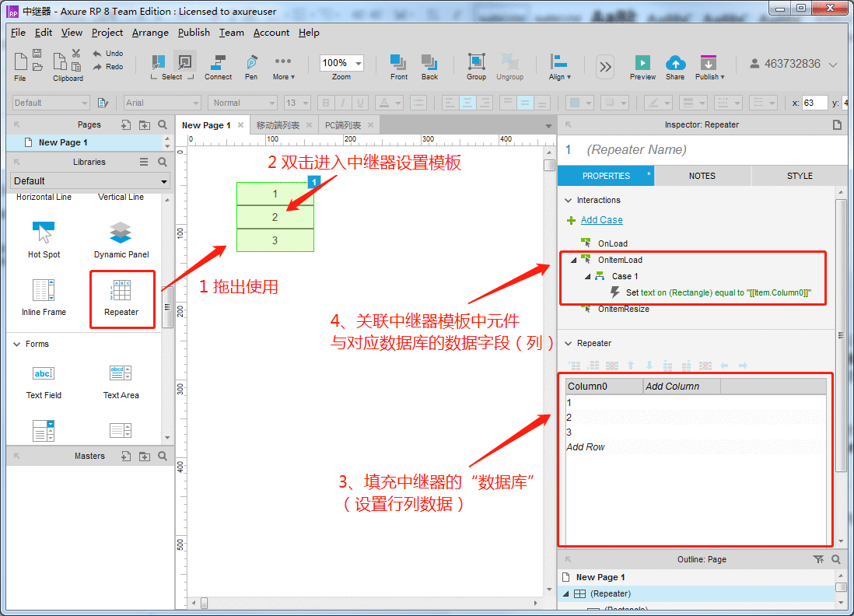Click the Add Case link

click(602, 220)
